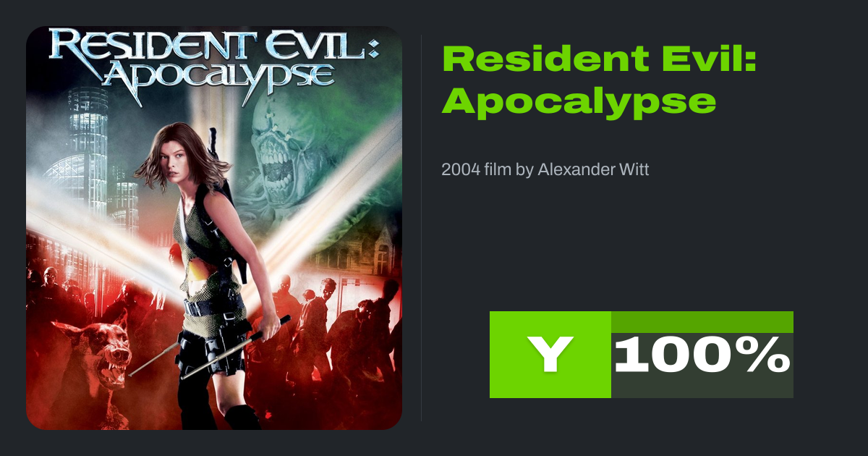The image size is (868, 456).
Task: Click the green score progress bar
Action: coord(702,322)
